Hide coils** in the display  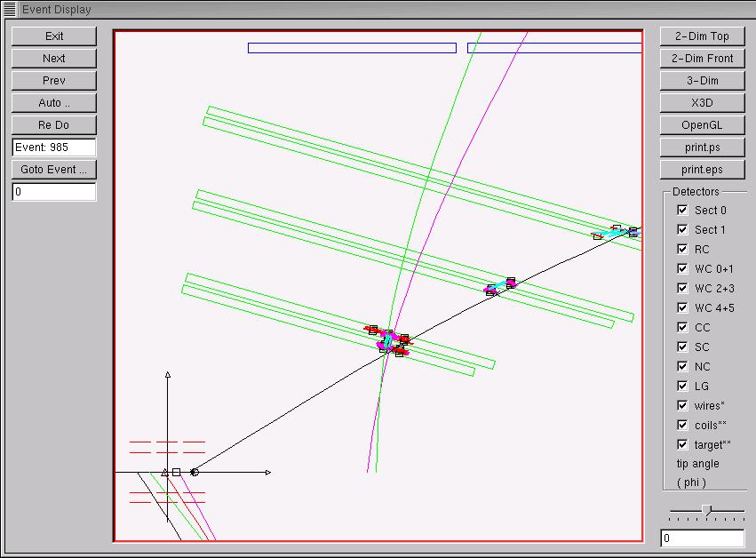(682, 425)
